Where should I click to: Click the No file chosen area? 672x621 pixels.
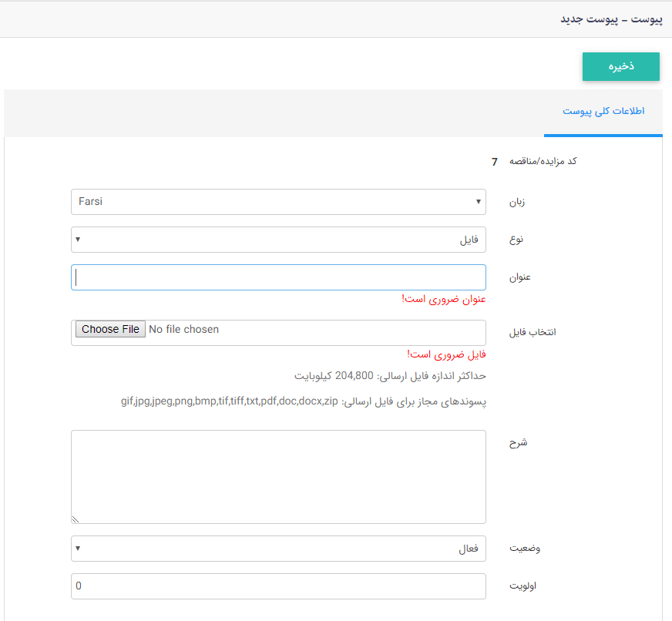coord(185,328)
